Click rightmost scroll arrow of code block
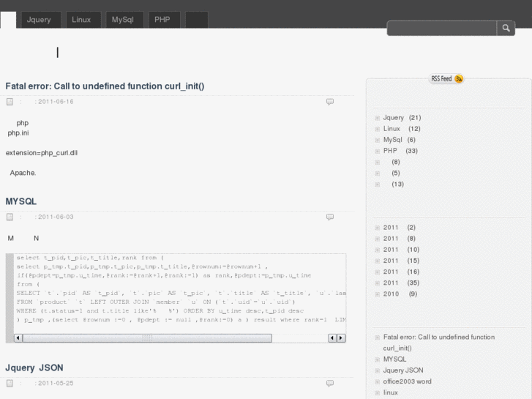This screenshot has width=532, height=399. tap(341, 338)
